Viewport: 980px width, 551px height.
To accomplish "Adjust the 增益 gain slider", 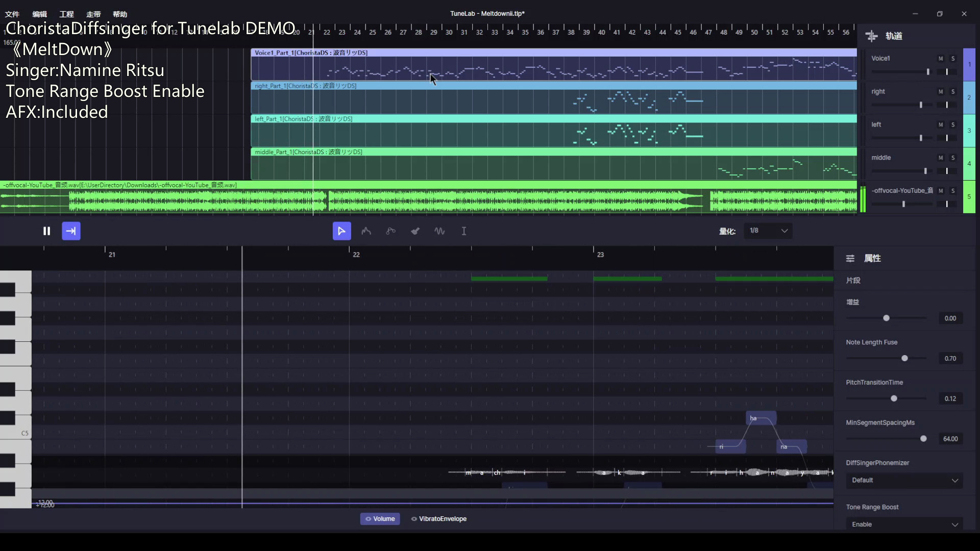I will click(x=886, y=318).
